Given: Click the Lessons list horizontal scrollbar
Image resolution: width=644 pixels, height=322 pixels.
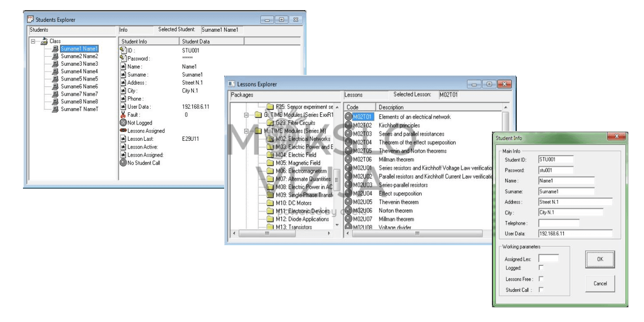Looking at the screenshot, I should pyautogui.click(x=417, y=234).
